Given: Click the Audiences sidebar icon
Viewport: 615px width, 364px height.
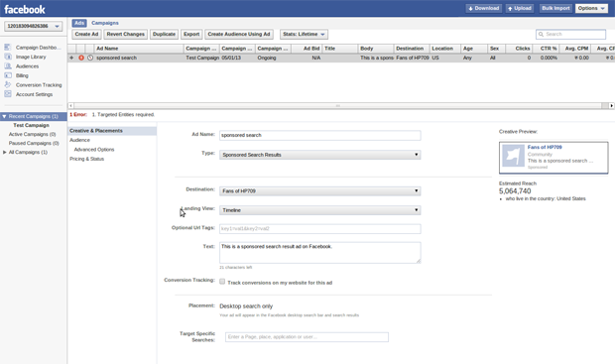Looking at the screenshot, I should click(x=8, y=65).
